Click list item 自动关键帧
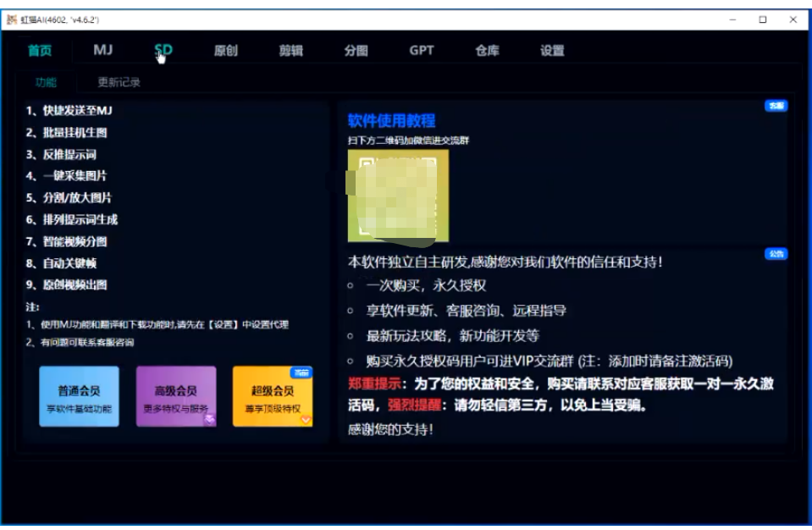The width and height of the screenshot is (812, 530). (x=61, y=263)
